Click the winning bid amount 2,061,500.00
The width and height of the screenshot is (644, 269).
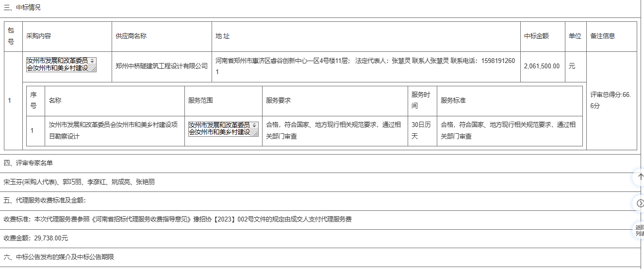point(542,66)
